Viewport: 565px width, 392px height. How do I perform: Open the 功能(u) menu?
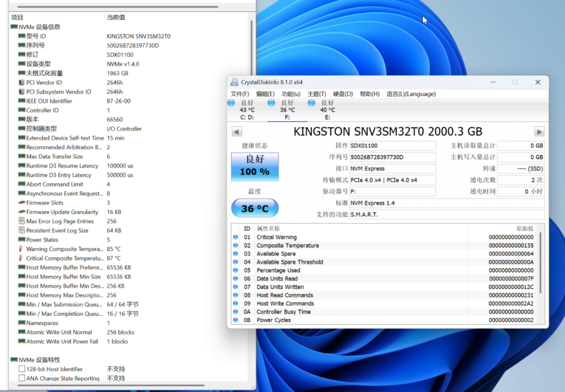[x=291, y=94]
